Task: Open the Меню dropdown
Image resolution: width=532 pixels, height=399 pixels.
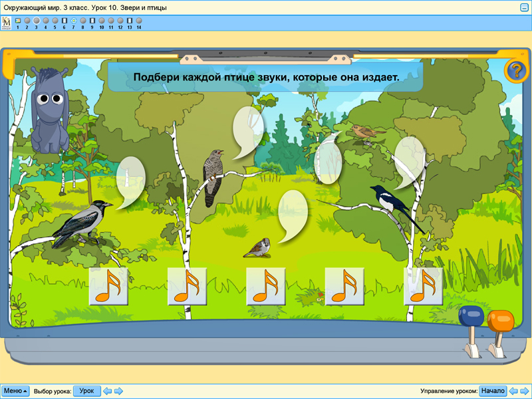Action: click(x=15, y=391)
